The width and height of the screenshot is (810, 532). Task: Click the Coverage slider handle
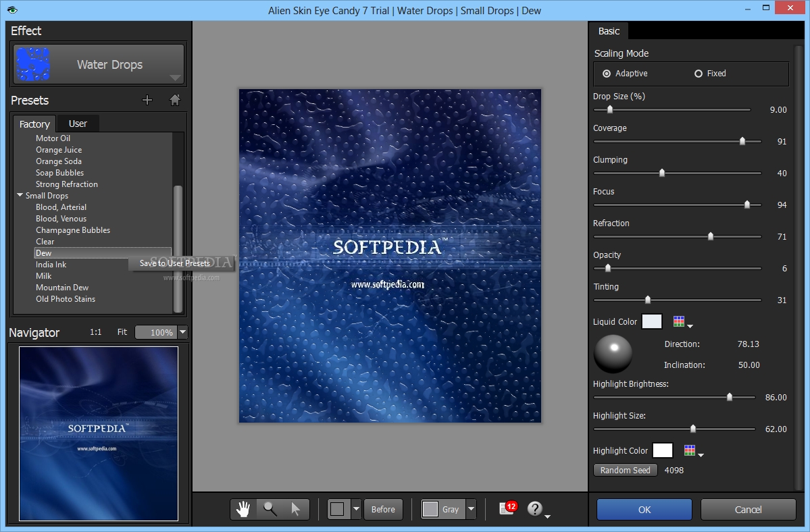tap(742, 141)
